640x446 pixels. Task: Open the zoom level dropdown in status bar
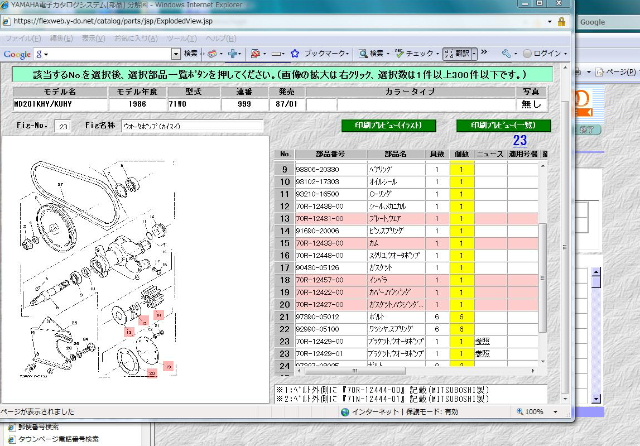pos(555,412)
